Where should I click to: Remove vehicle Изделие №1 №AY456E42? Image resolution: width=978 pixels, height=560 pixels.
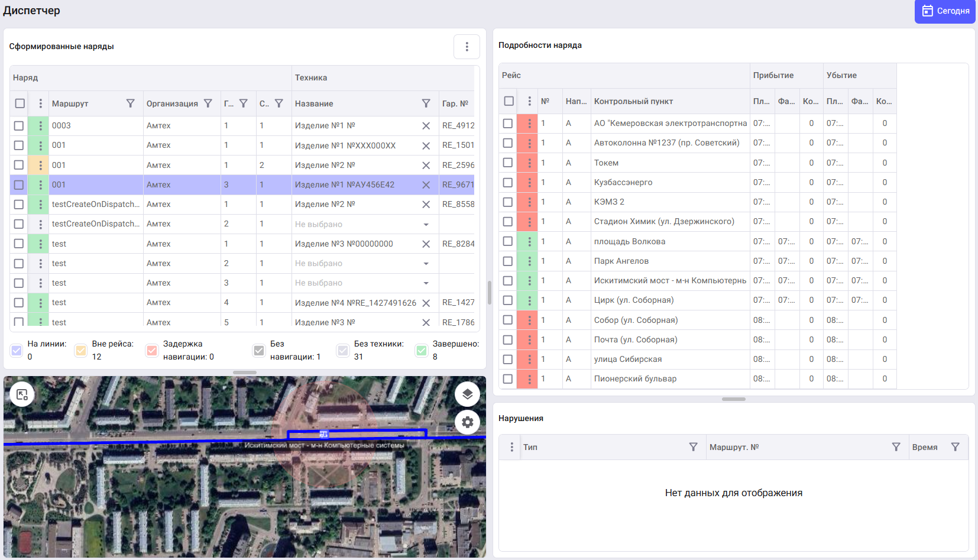point(426,185)
